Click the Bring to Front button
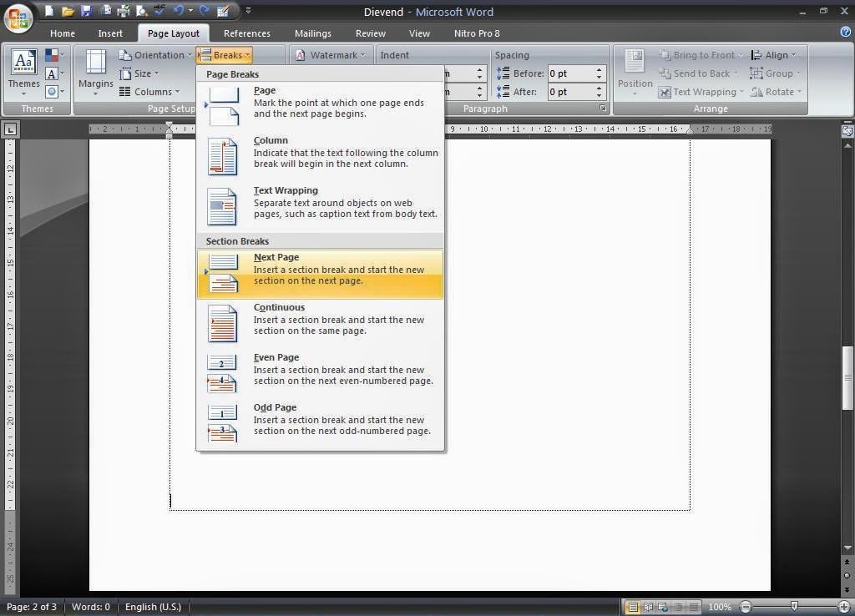 701,55
